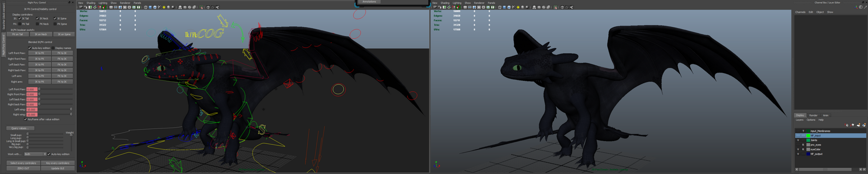This screenshot has width=868, height=174.
Task: Open Shading menu in rig-controls viewport
Action: [x=91, y=3]
